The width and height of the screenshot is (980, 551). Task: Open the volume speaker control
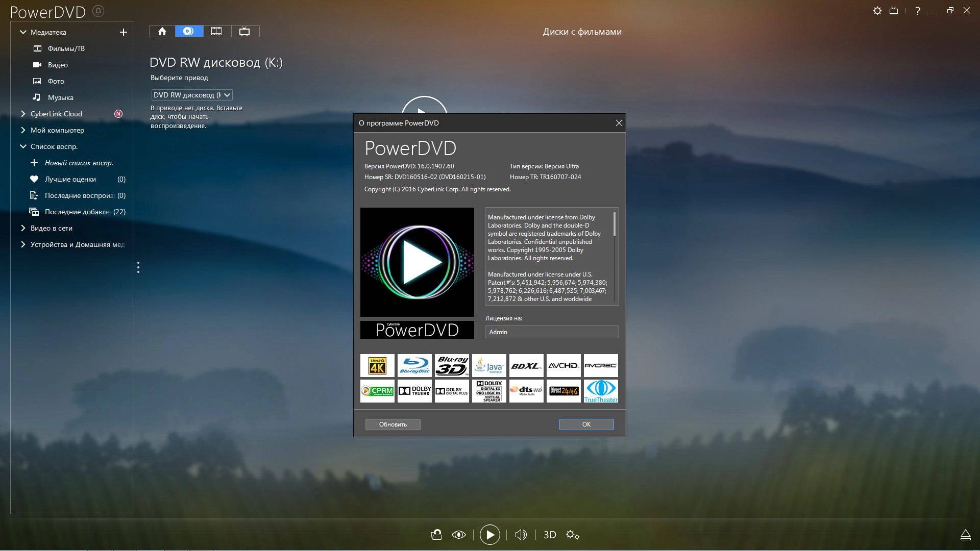[521, 535]
